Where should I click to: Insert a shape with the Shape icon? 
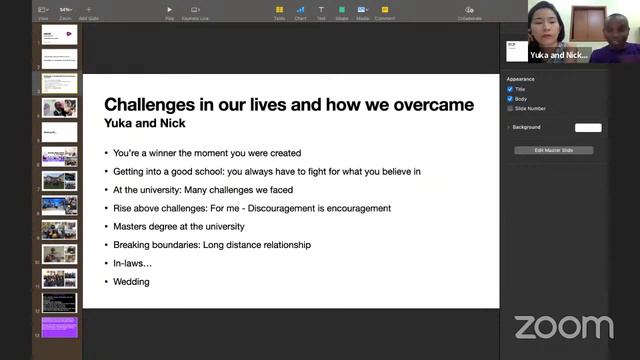click(x=342, y=10)
